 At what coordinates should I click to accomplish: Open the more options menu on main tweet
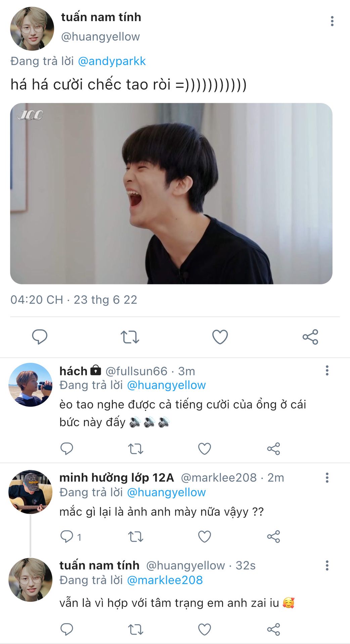pyautogui.click(x=332, y=21)
